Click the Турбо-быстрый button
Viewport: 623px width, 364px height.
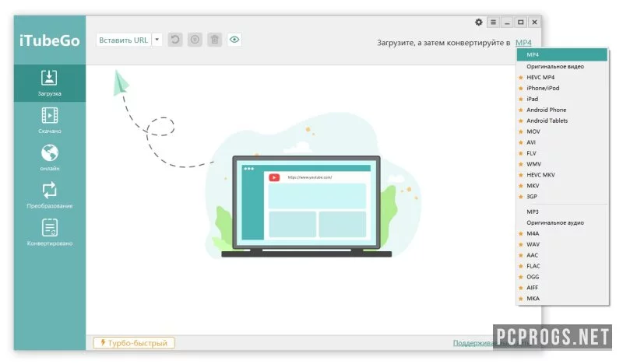click(x=134, y=343)
